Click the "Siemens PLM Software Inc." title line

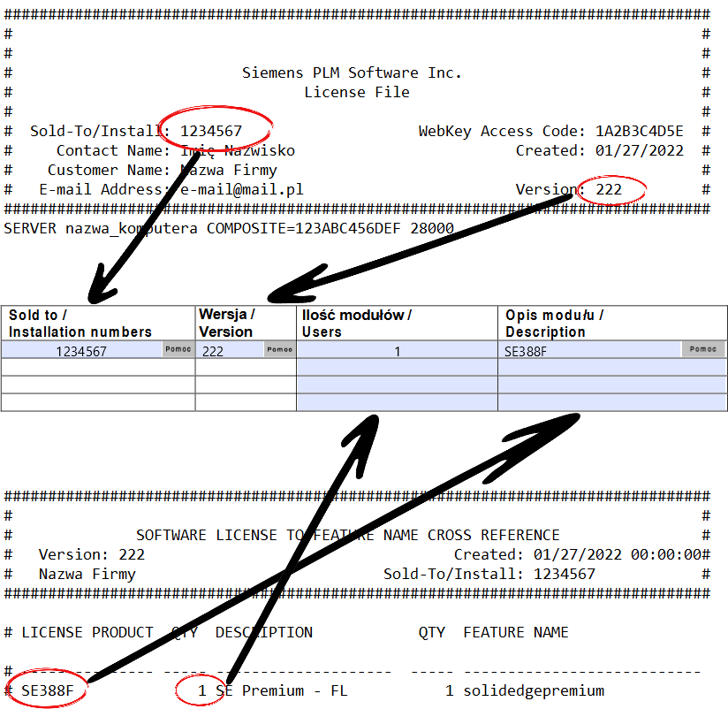point(352,73)
